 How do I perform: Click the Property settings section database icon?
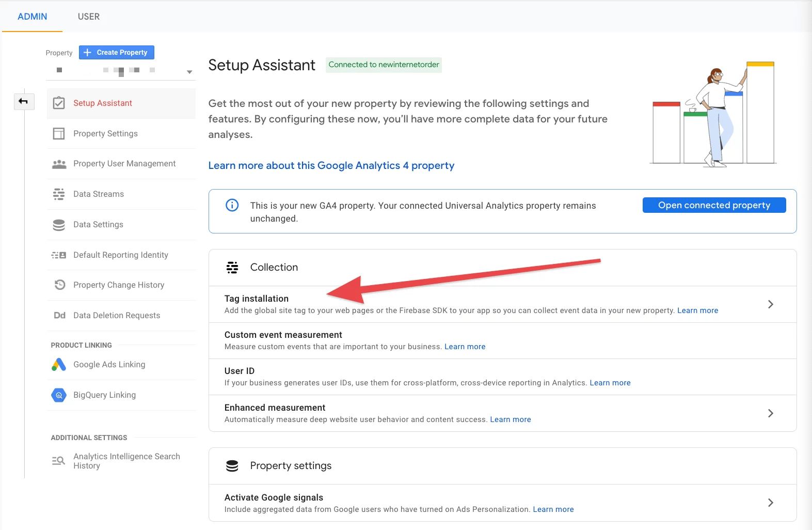click(x=232, y=466)
